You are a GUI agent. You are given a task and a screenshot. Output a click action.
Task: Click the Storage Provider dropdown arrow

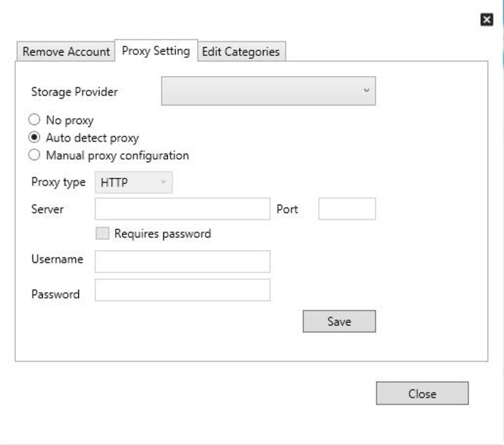point(366,91)
